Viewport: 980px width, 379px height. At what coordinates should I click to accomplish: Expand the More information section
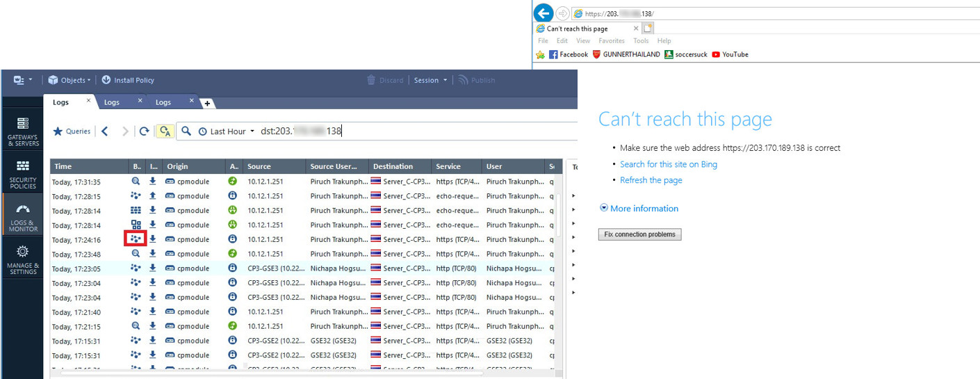pyautogui.click(x=639, y=208)
